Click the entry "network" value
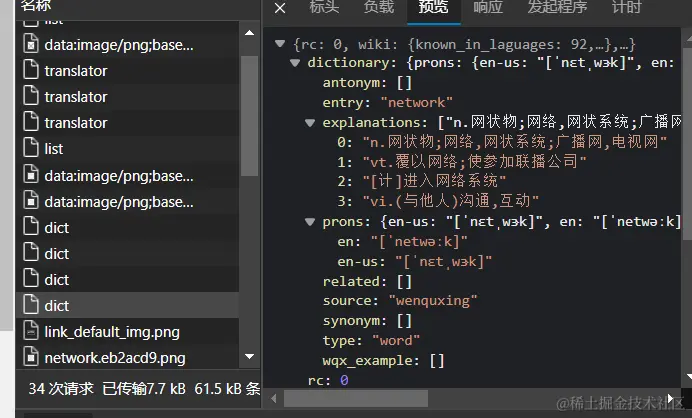Screen dimensions: 692x418 point(417,102)
